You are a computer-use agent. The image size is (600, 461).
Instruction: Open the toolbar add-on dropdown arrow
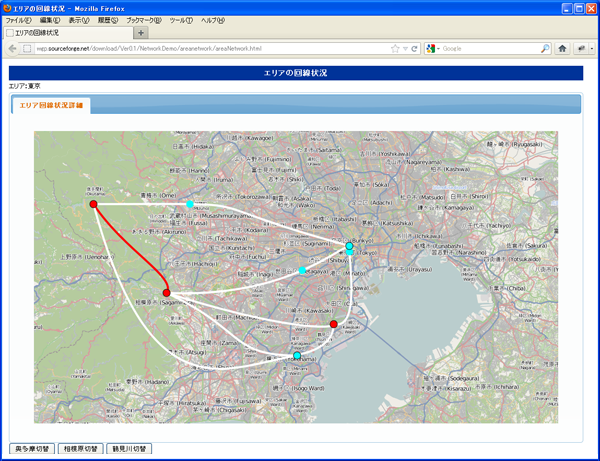tap(592, 49)
